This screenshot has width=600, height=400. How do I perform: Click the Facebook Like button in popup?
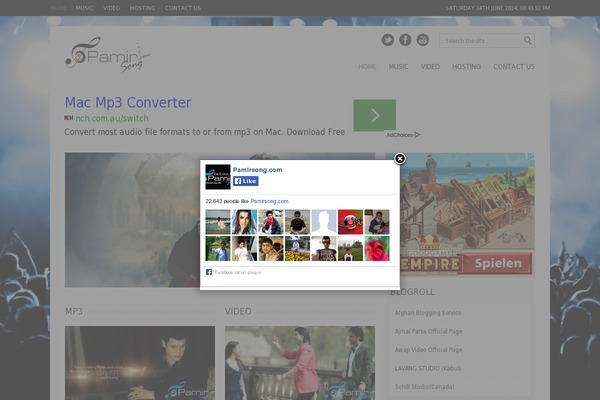tap(246, 181)
